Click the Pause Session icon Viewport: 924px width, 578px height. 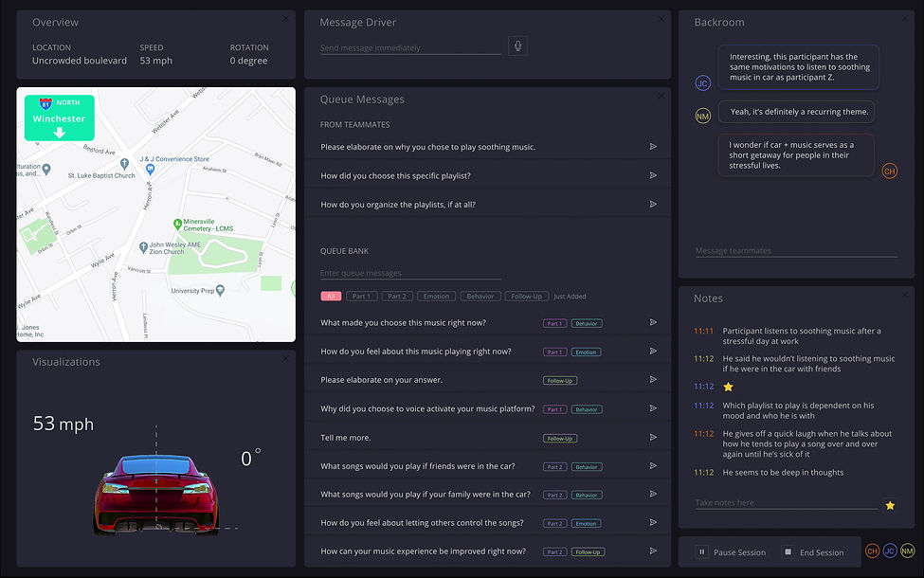[701, 552]
